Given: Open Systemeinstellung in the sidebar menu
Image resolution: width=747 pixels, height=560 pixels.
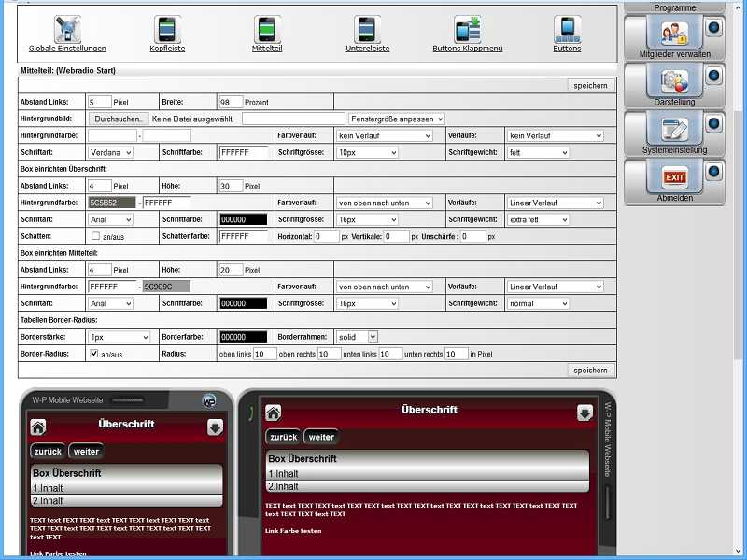Looking at the screenshot, I should coord(674,130).
